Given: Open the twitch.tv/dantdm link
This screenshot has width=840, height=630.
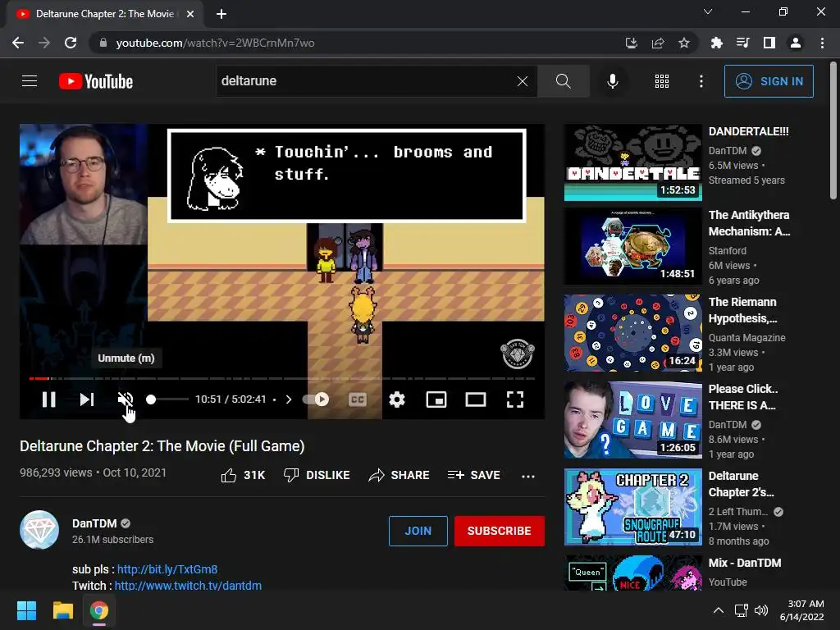Looking at the screenshot, I should [188, 586].
